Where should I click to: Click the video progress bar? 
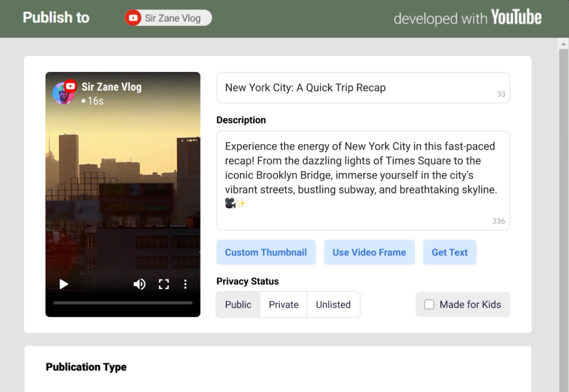point(123,303)
